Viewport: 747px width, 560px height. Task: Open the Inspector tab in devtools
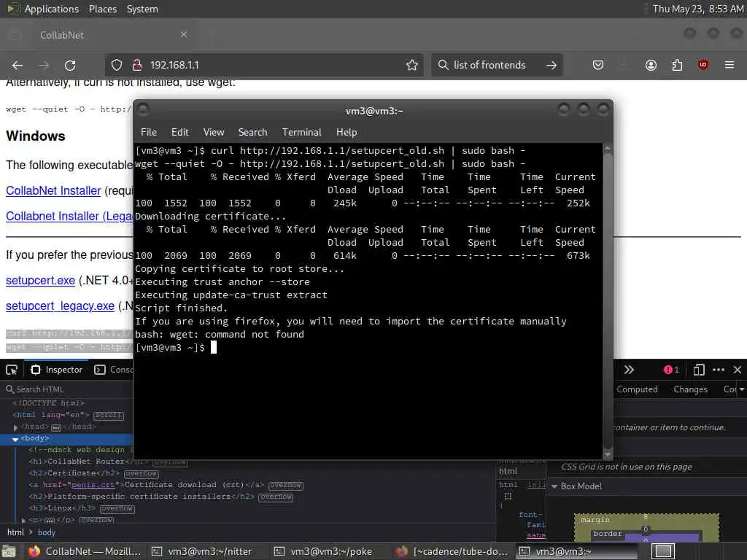pos(57,370)
